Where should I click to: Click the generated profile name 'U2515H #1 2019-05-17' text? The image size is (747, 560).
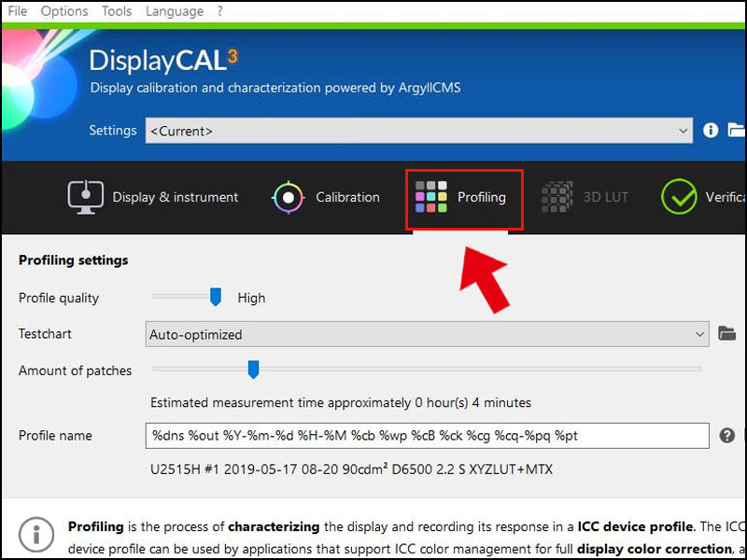[352, 469]
